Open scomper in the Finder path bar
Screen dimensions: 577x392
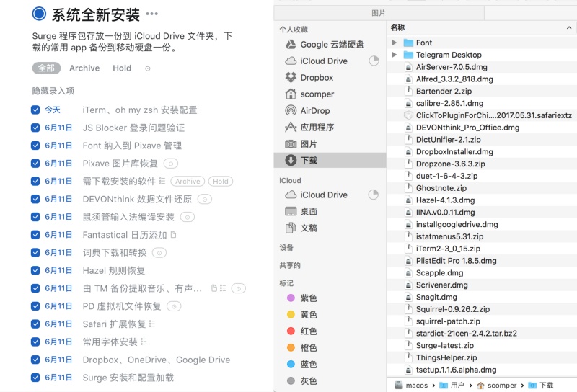[x=497, y=386]
